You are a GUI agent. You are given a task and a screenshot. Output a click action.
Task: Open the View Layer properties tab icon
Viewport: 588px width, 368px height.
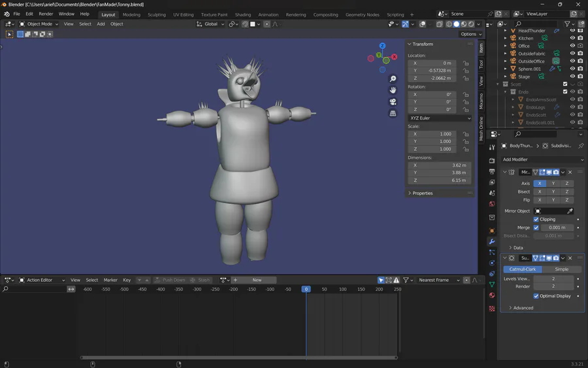click(492, 182)
